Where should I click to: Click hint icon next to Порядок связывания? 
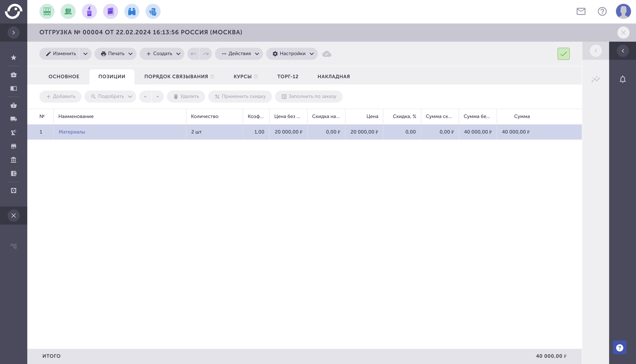pos(212,77)
